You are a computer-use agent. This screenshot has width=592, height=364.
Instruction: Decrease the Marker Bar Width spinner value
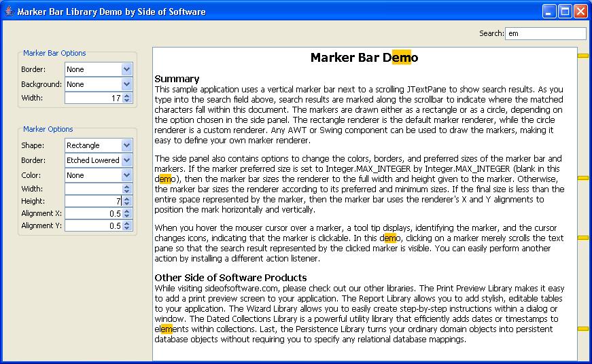pyautogui.click(x=127, y=101)
